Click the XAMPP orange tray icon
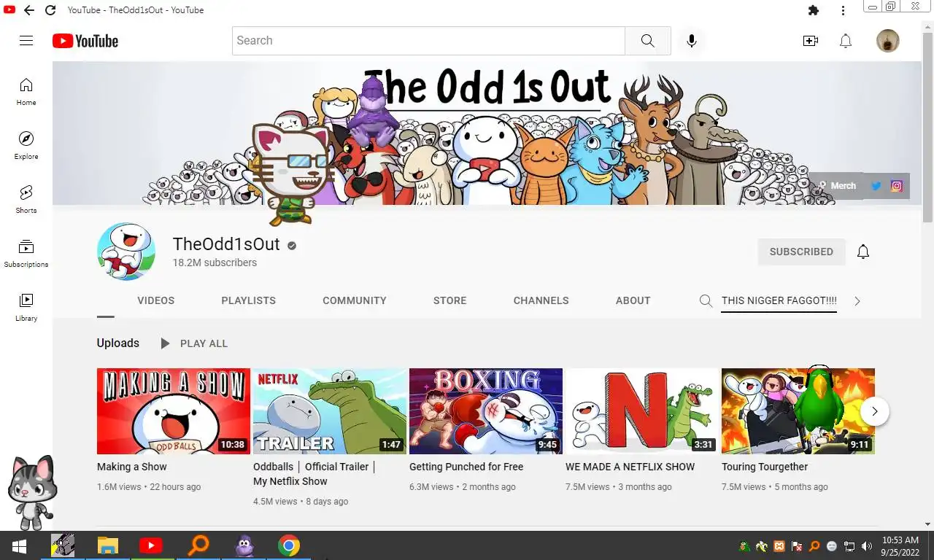The width and height of the screenshot is (934, 560). tap(779, 546)
